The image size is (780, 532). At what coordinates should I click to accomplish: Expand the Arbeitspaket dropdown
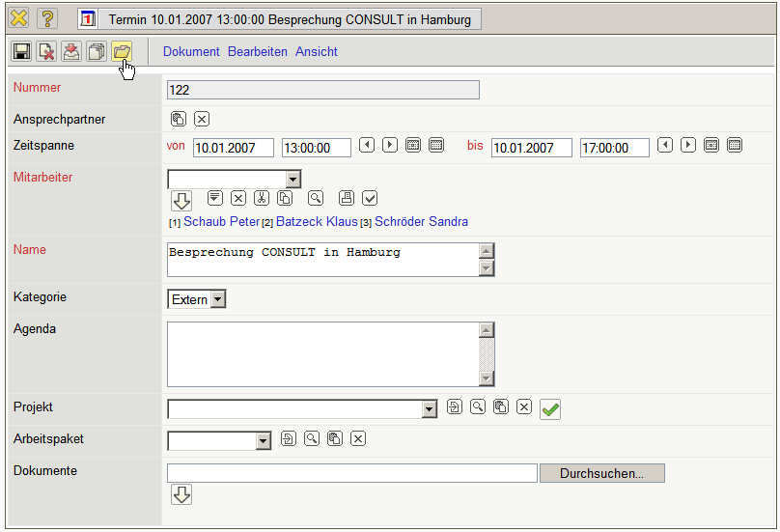click(x=263, y=440)
